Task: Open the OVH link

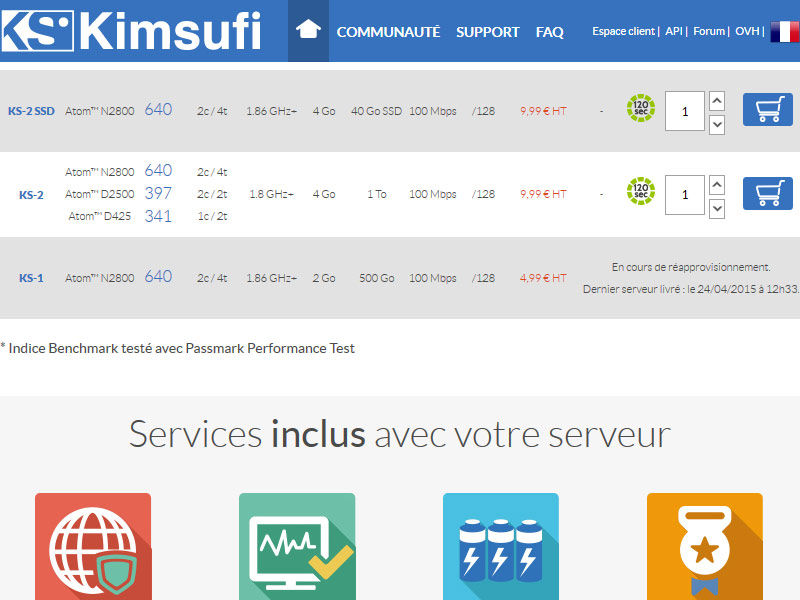Action: tap(747, 31)
